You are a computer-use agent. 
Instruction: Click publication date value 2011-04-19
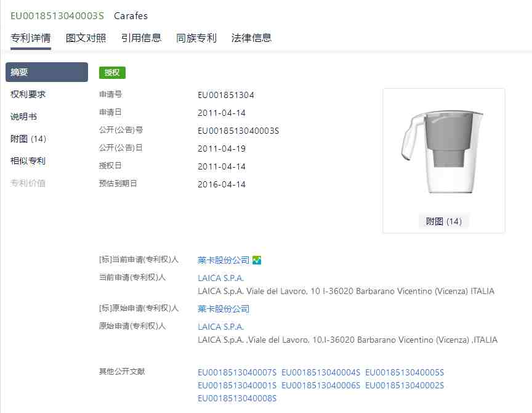coord(222,149)
